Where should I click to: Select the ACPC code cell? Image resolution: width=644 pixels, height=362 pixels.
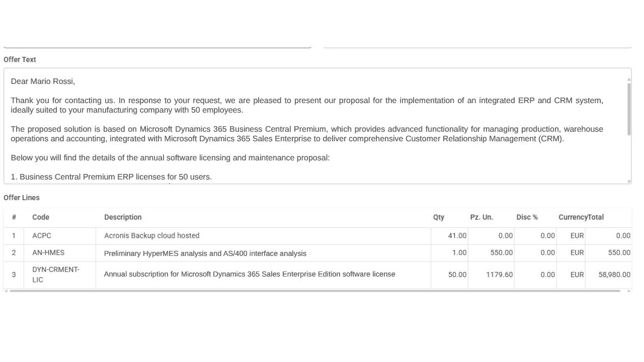[60, 236]
